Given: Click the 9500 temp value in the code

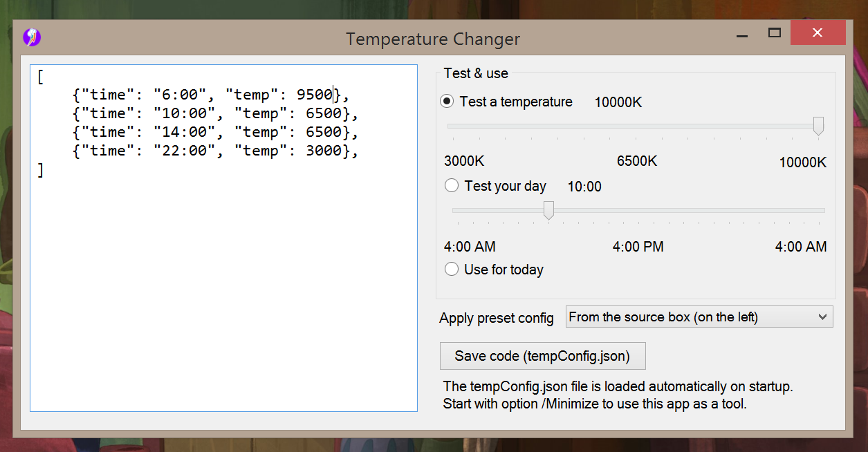Looking at the screenshot, I should pos(315,95).
